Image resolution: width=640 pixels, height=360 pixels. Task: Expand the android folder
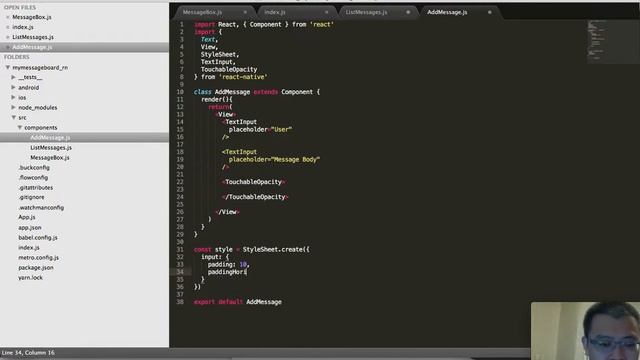click(x=13, y=87)
